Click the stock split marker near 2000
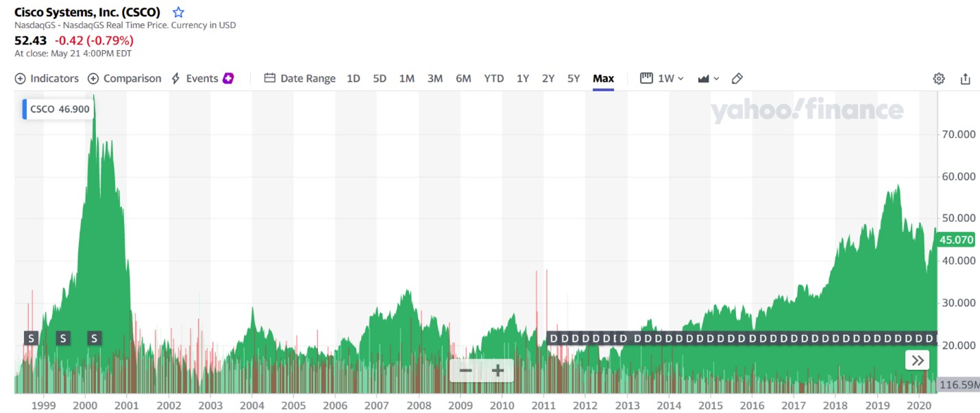Viewport: 980px width, 413px height. click(x=95, y=338)
